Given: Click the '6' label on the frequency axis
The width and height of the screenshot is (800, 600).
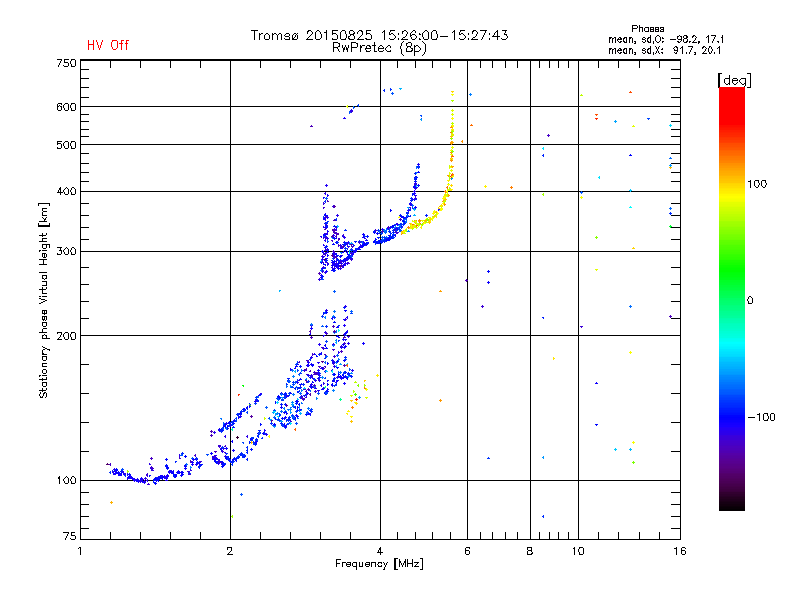Looking at the screenshot, I should pos(467,551).
